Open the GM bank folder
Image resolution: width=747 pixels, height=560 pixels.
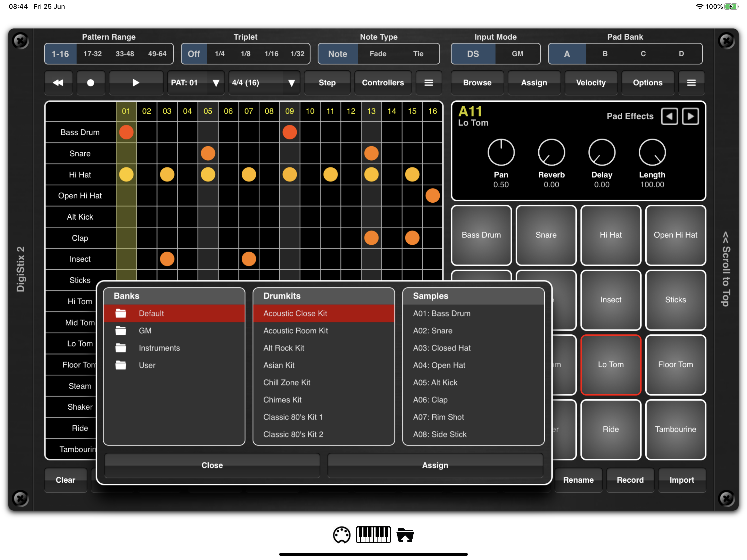pos(145,331)
